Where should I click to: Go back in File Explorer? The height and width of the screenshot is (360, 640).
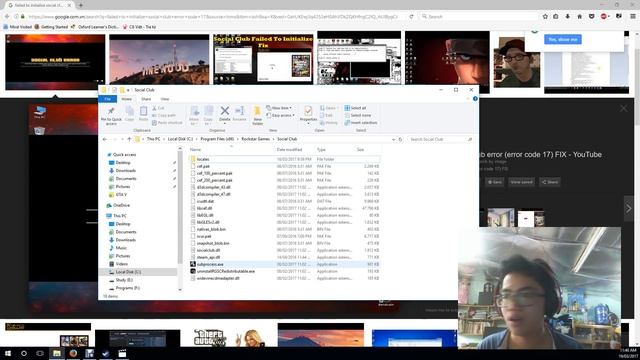pos(105,140)
